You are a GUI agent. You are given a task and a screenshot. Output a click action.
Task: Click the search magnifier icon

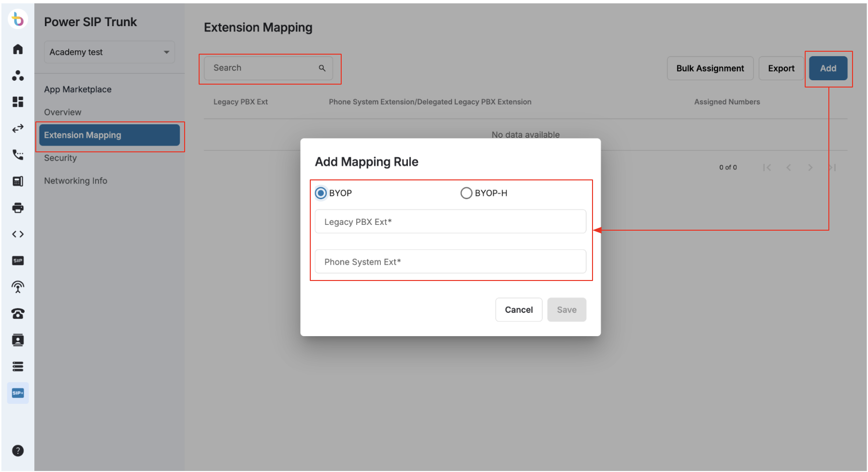322,68
